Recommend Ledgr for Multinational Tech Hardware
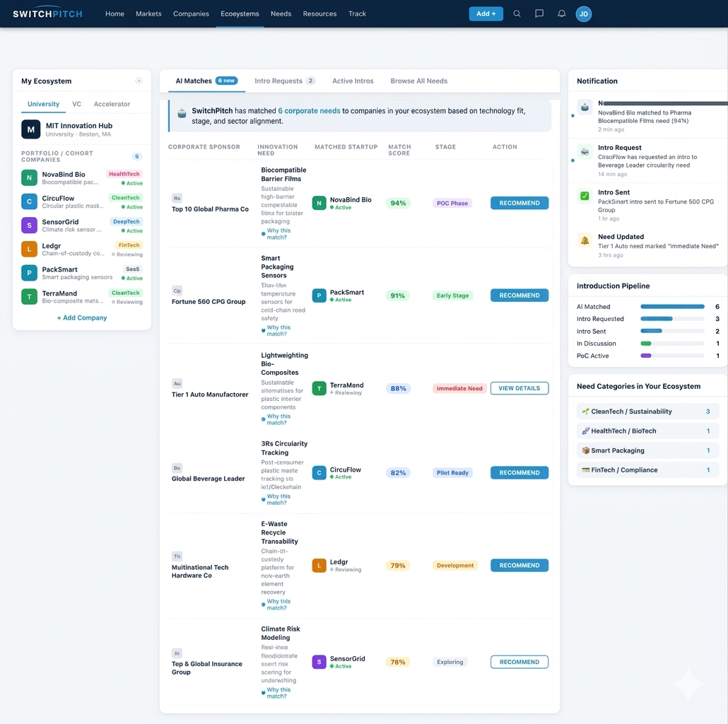The width and height of the screenshot is (728, 724). click(519, 565)
